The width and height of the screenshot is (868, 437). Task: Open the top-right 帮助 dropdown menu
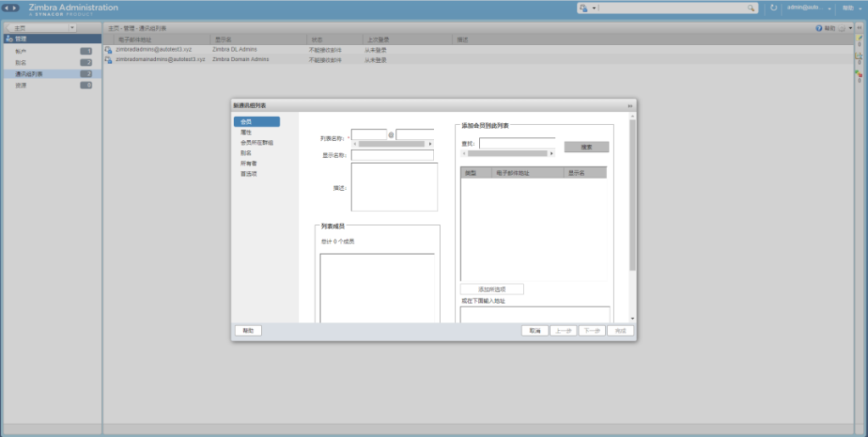point(851,8)
